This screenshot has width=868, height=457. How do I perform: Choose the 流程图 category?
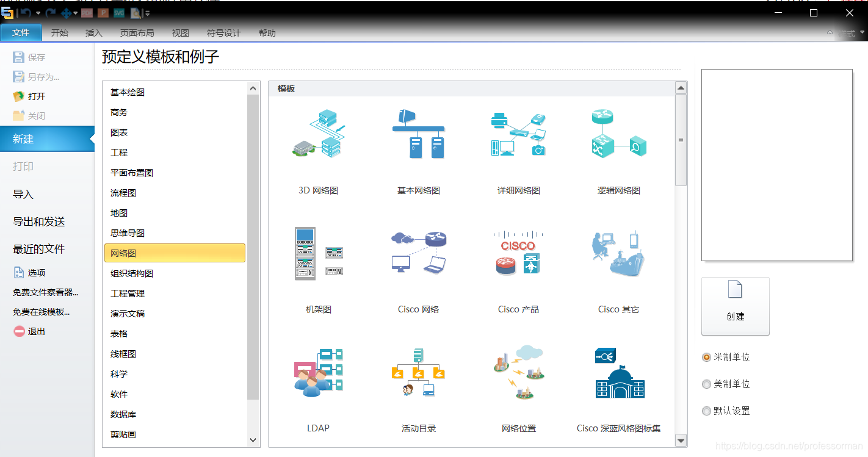(x=175, y=193)
